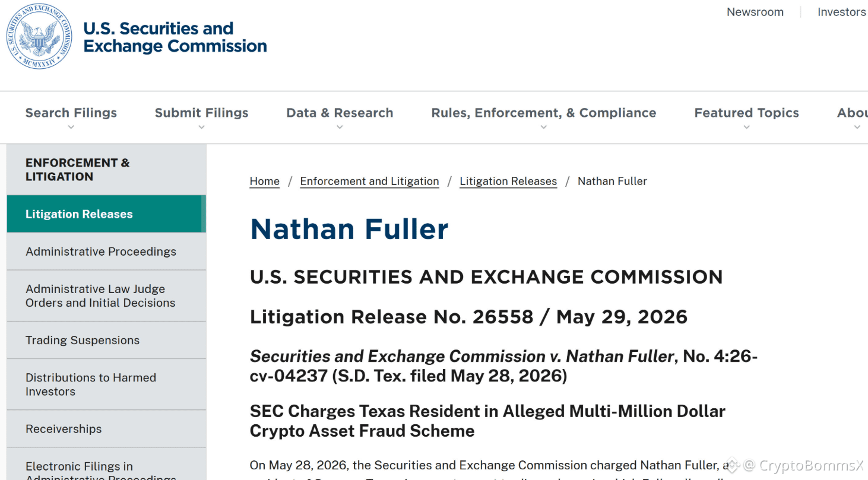Expand the Search Filings chevron

click(71, 127)
